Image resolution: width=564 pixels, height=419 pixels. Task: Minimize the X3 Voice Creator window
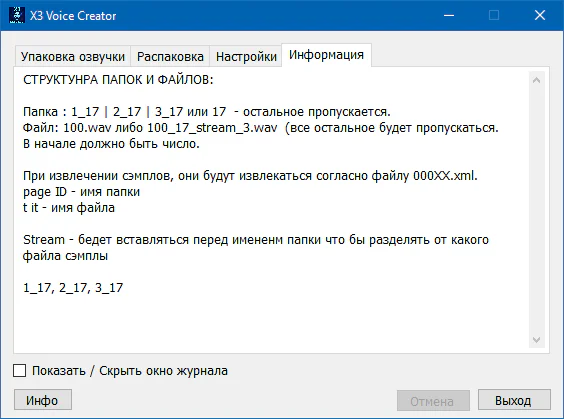[x=449, y=15]
